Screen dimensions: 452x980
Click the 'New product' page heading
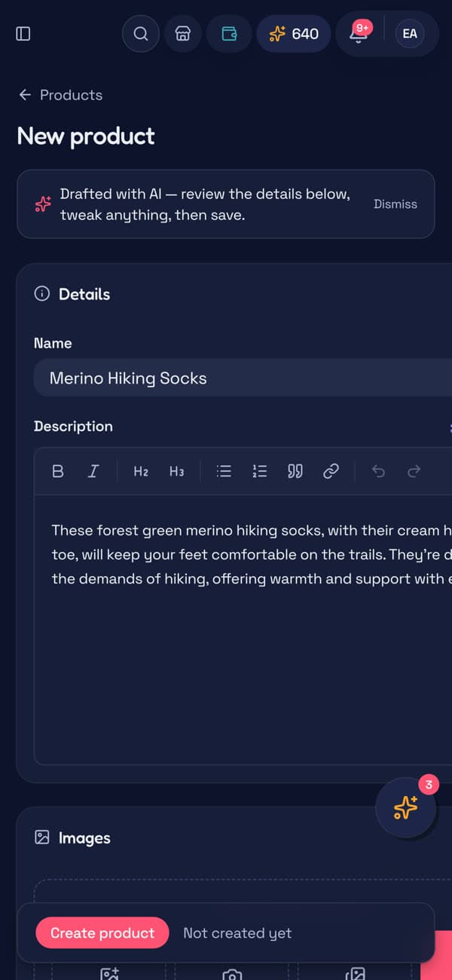click(86, 136)
